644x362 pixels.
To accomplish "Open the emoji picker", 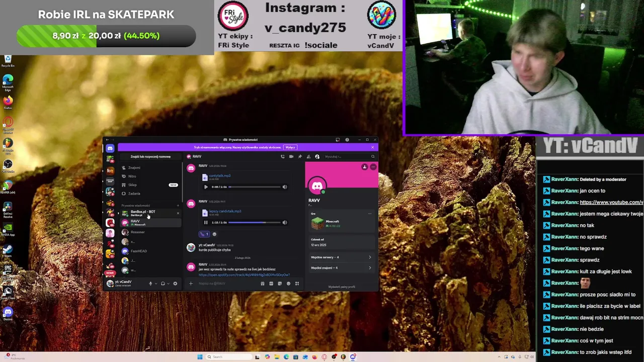I will coord(288,284).
